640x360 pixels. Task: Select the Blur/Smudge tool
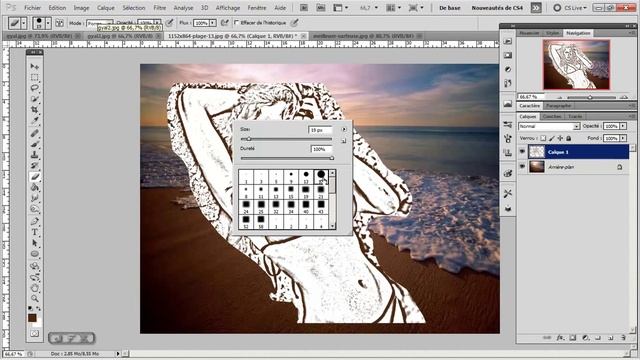(x=35, y=199)
